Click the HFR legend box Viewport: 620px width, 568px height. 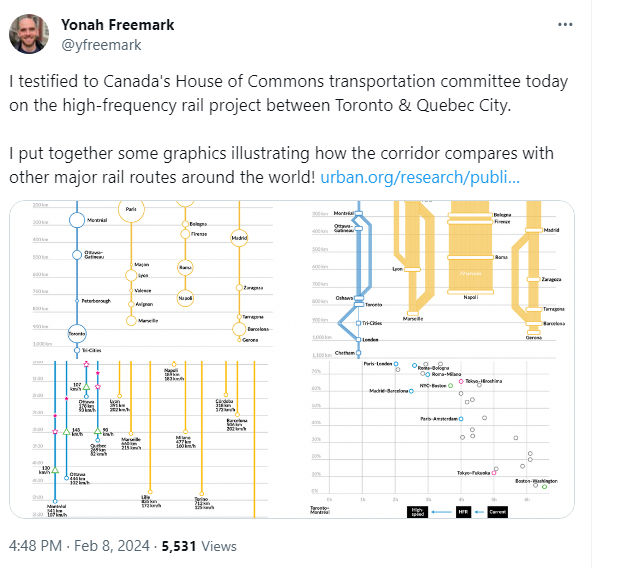[462, 511]
